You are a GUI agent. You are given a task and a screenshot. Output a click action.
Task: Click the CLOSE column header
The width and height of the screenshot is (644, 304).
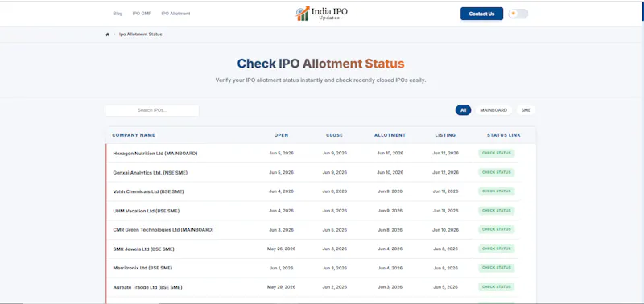pyautogui.click(x=334, y=135)
